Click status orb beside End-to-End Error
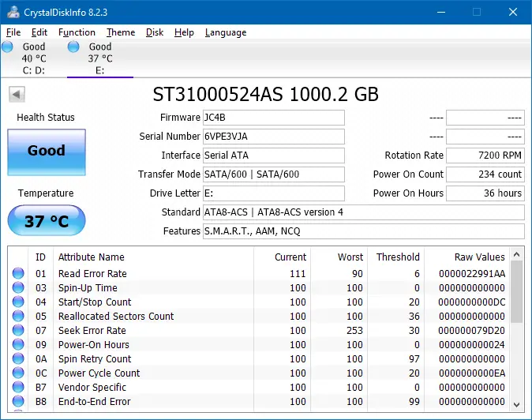 (18, 401)
